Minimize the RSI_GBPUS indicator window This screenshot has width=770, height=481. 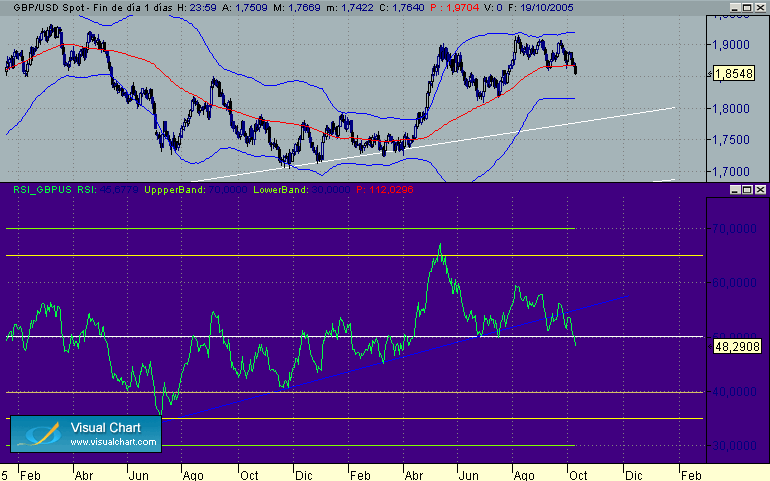(735, 190)
